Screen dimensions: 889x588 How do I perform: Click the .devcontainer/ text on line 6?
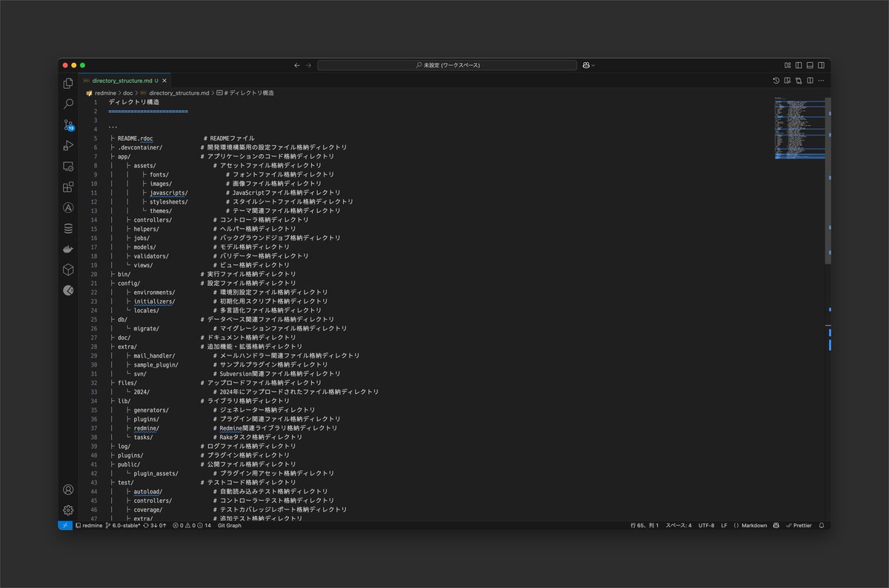[x=140, y=147]
